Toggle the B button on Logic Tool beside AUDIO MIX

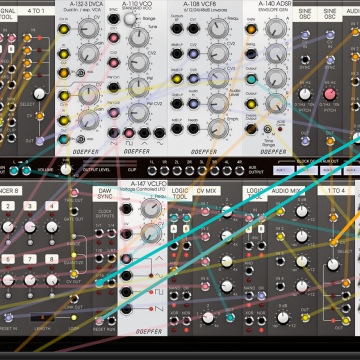[262, 229]
